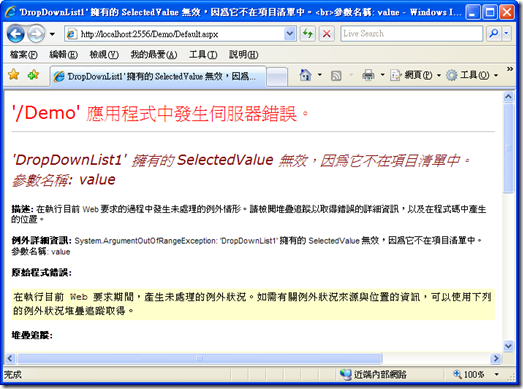523x389 pixels.
Task: Open the 說明(H) menu
Action: click(243, 54)
